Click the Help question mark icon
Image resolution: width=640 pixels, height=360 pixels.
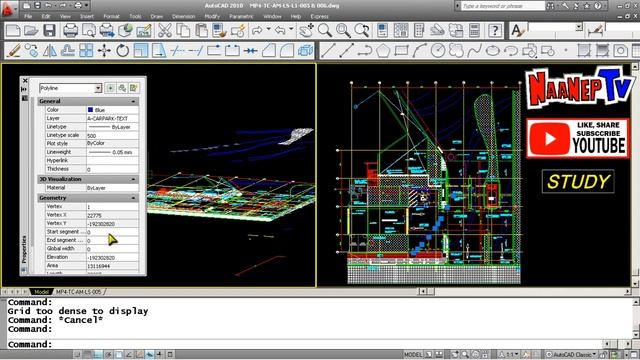495,31
